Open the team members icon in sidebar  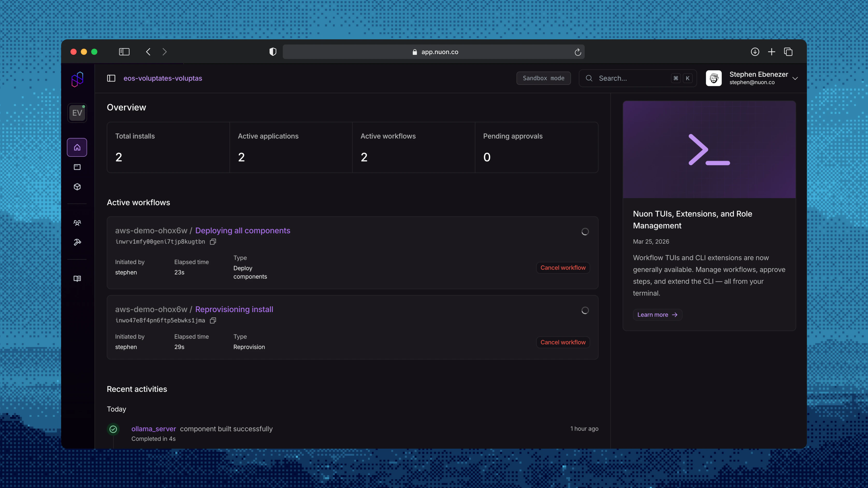77,223
